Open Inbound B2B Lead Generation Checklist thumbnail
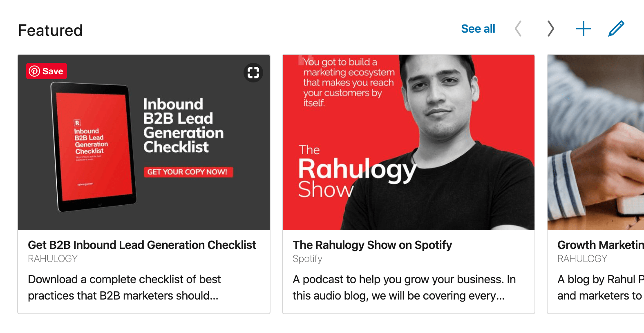The height and width of the screenshot is (333, 644). pyautogui.click(x=144, y=142)
